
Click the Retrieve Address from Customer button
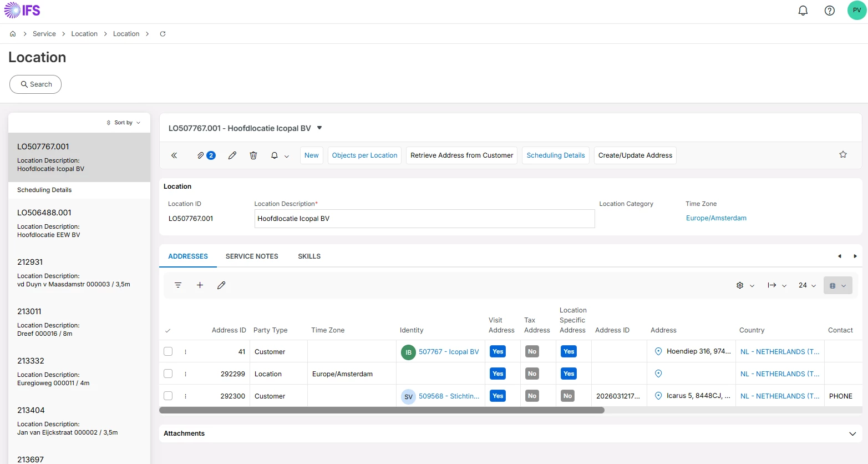pyautogui.click(x=461, y=155)
